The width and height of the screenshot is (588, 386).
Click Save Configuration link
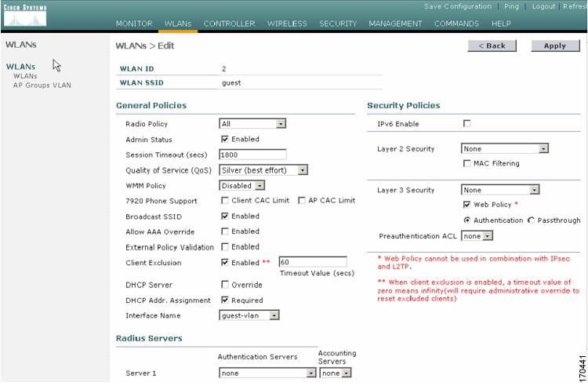pyautogui.click(x=458, y=6)
